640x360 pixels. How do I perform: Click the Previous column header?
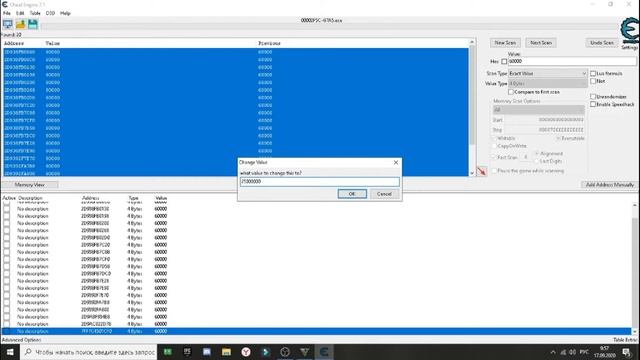tap(269, 43)
